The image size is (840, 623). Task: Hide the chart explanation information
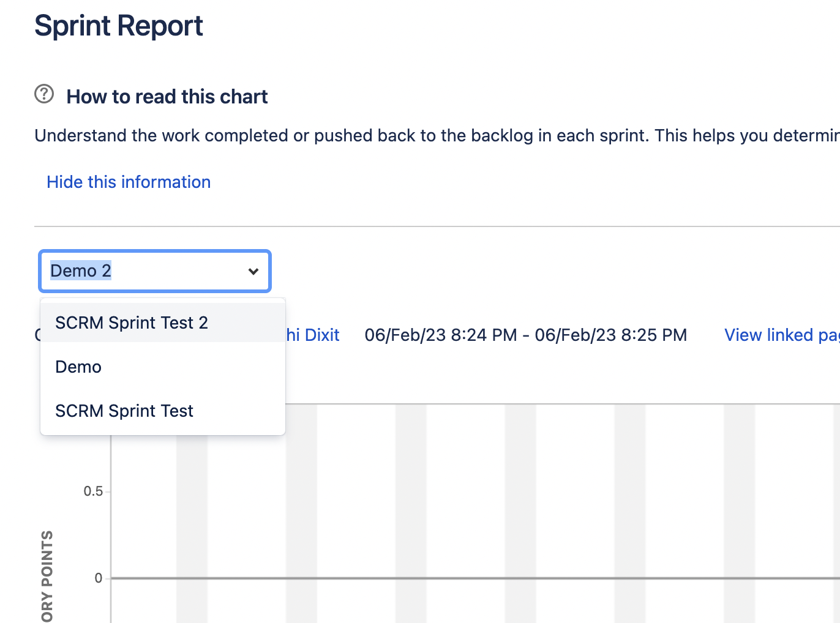(128, 182)
